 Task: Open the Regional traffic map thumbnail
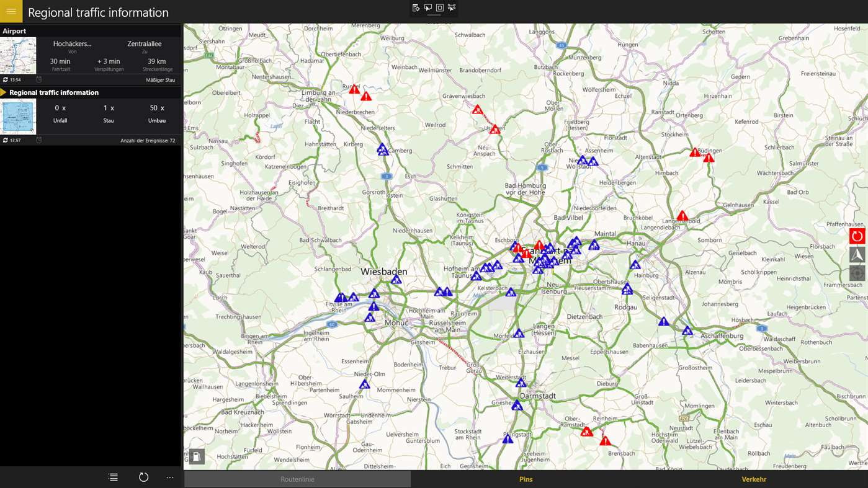(x=18, y=117)
